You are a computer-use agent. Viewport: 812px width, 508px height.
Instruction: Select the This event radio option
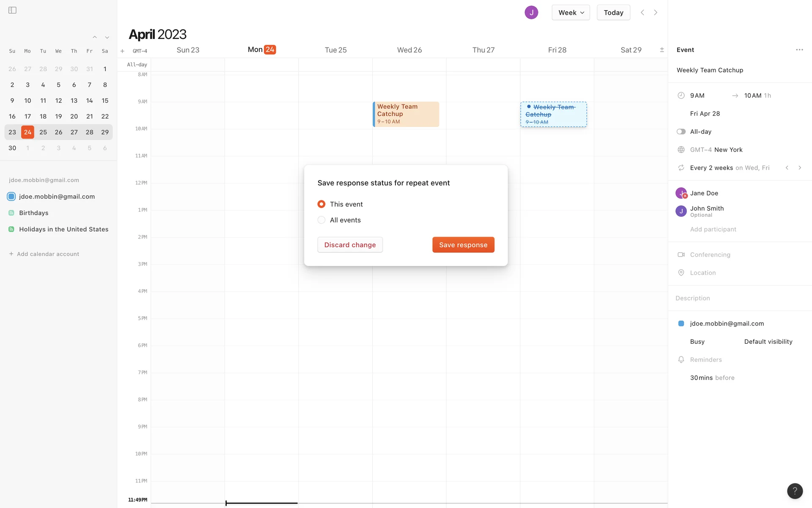[321, 204]
